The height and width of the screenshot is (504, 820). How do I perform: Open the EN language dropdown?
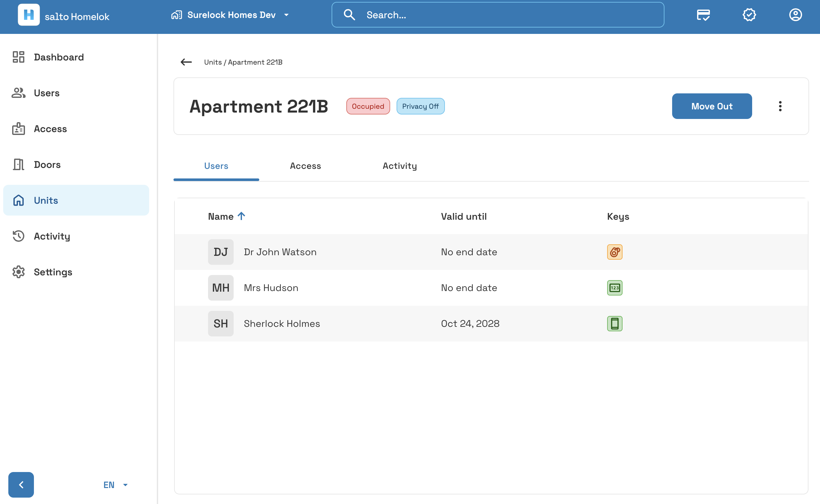(116, 485)
